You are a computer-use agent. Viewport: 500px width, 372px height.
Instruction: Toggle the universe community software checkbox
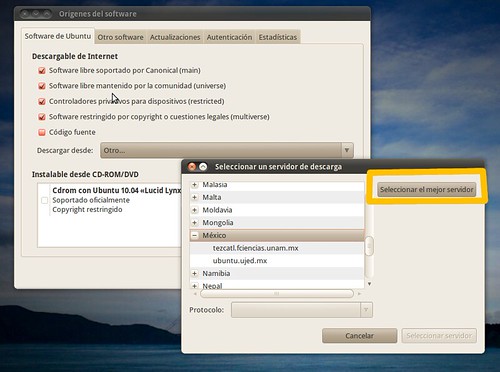[x=42, y=86]
